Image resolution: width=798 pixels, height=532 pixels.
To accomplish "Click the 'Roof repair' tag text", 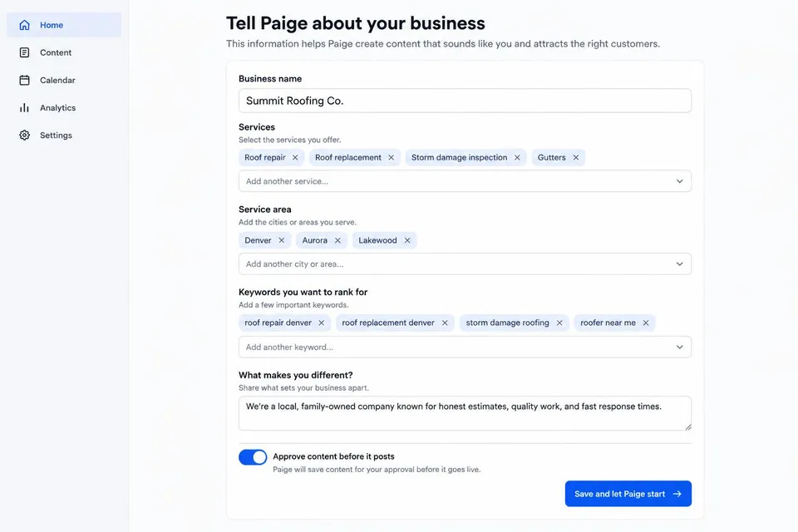I will (264, 157).
